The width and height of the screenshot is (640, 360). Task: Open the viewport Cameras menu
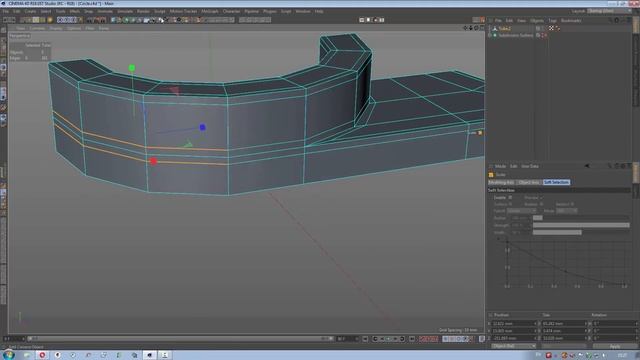click(37, 29)
